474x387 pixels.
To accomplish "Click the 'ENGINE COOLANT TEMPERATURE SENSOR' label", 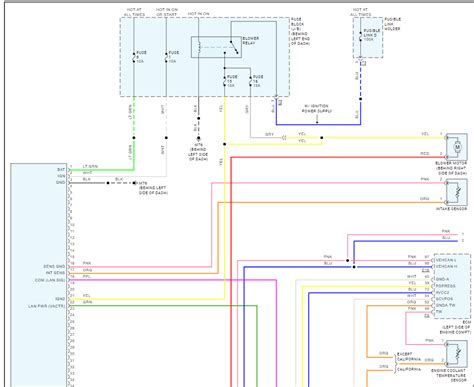I will [449, 375].
